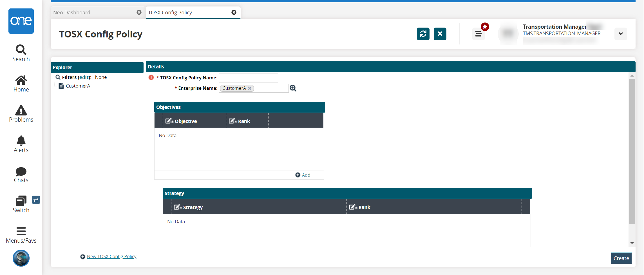
Task: Click the Details panel scroll down arrow
Action: pyautogui.click(x=632, y=243)
